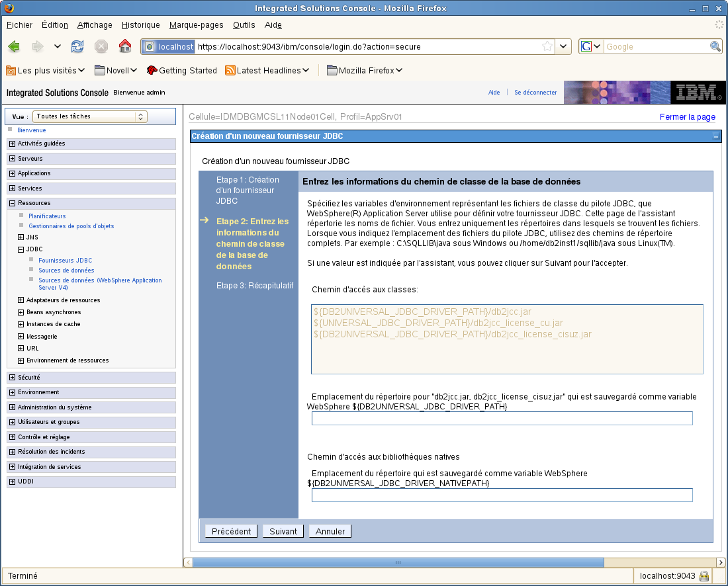The height and width of the screenshot is (586, 728).
Task: Open Latest Headlines feed folder
Action: tap(267, 71)
